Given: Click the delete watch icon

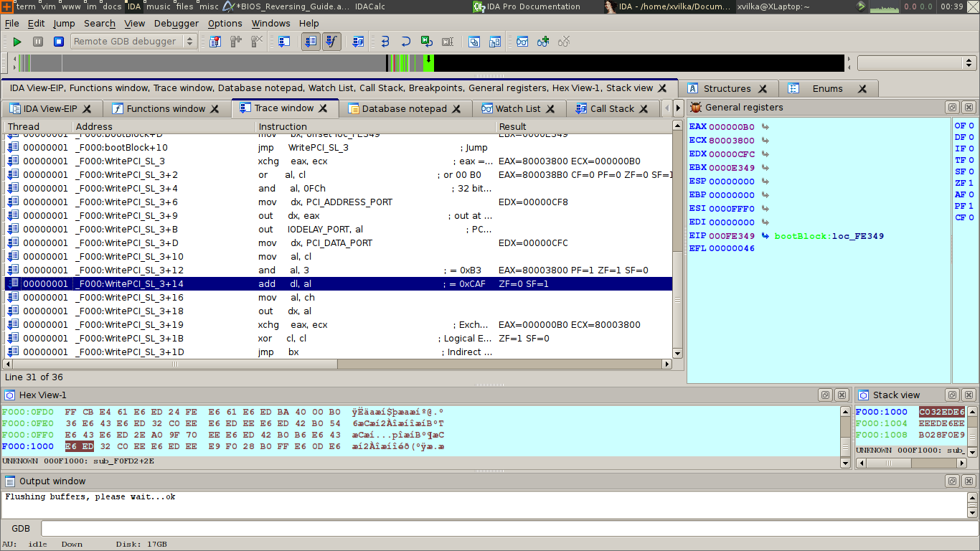Looking at the screenshot, I should 564,42.
